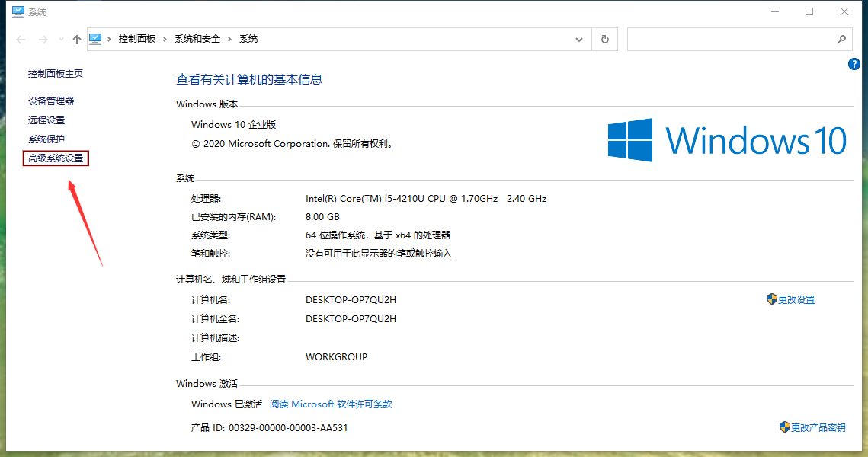
Task: Click the 计算机描述 label
Action: [216, 338]
